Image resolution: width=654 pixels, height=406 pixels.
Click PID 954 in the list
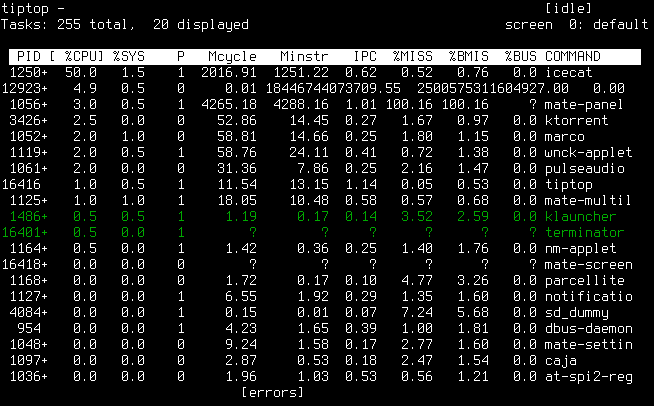[29, 328]
